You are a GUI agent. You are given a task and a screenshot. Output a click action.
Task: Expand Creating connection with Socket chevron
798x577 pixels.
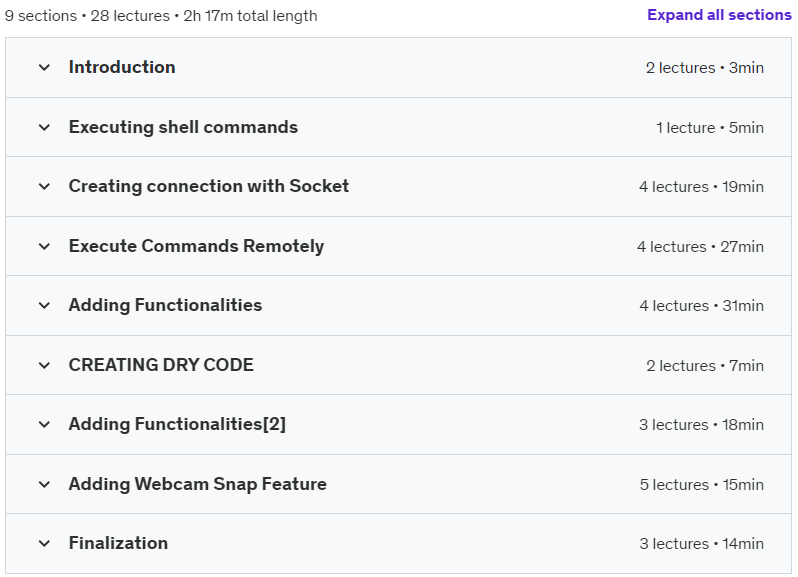tap(44, 186)
